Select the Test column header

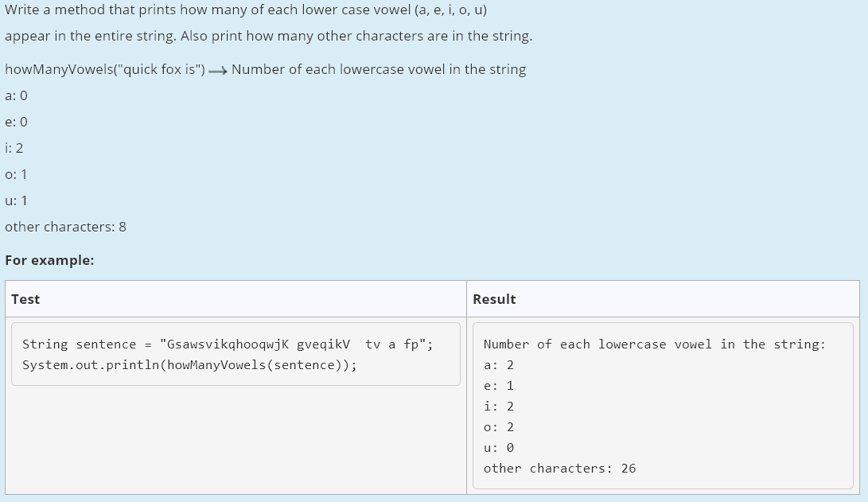(25, 299)
